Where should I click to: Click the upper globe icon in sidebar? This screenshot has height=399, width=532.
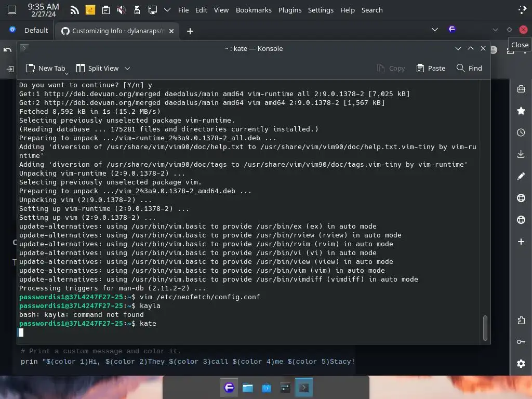[521, 198]
